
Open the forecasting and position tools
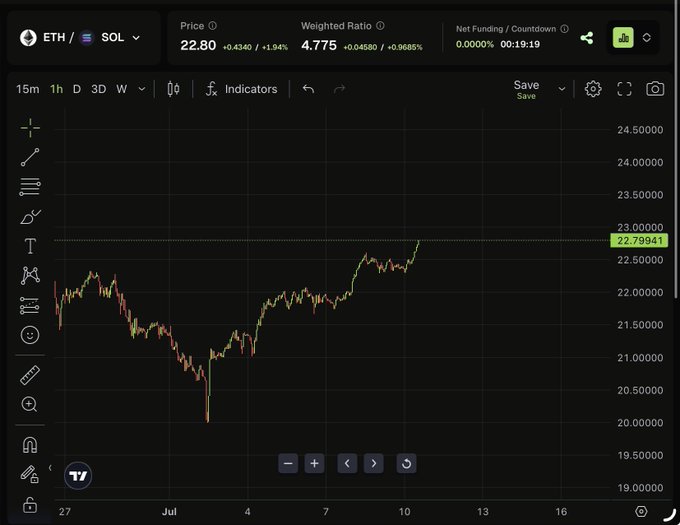pyautogui.click(x=30, y=305)
